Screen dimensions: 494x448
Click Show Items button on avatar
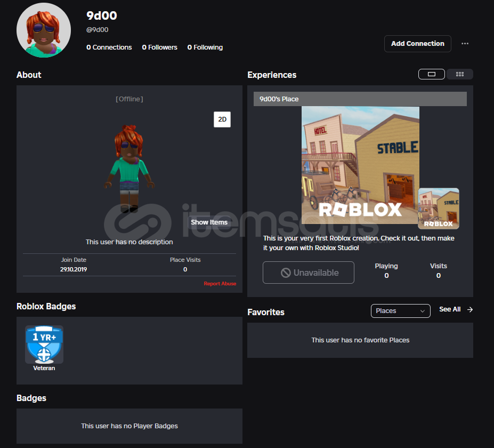click(209, 222)
